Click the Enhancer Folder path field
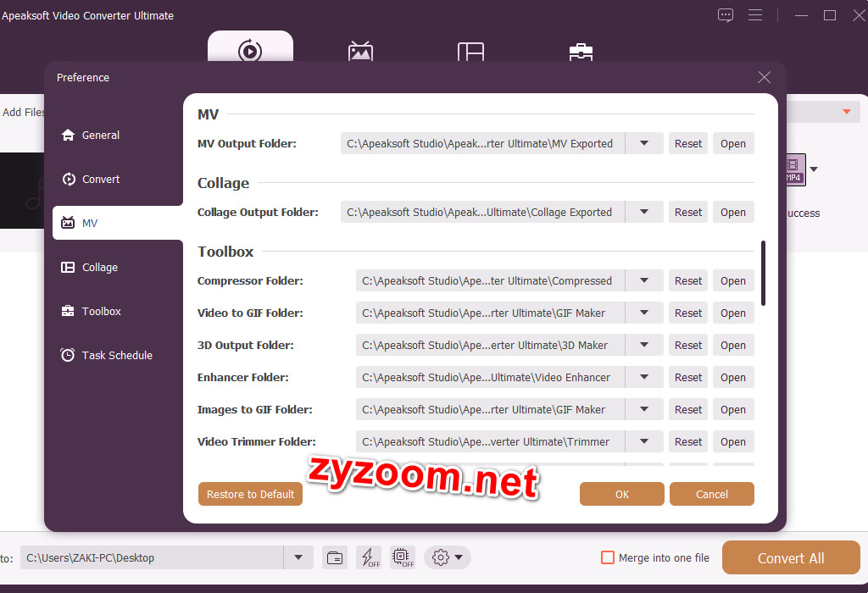This screenshot has height=593, width=868. coord(491,377)
